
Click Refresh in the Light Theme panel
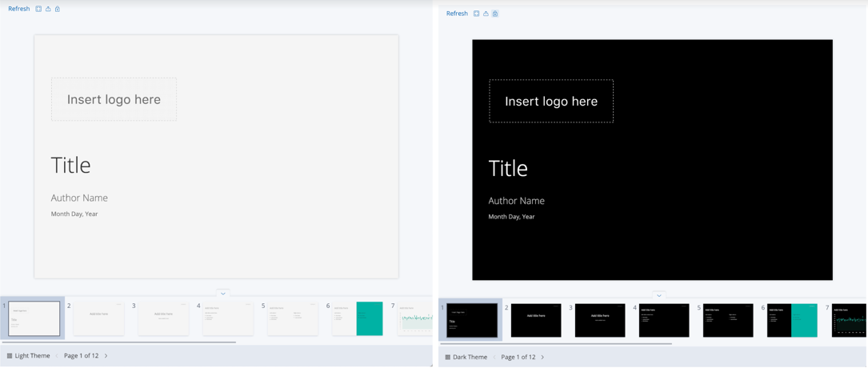pyautogui.click(x=18, y=9)
